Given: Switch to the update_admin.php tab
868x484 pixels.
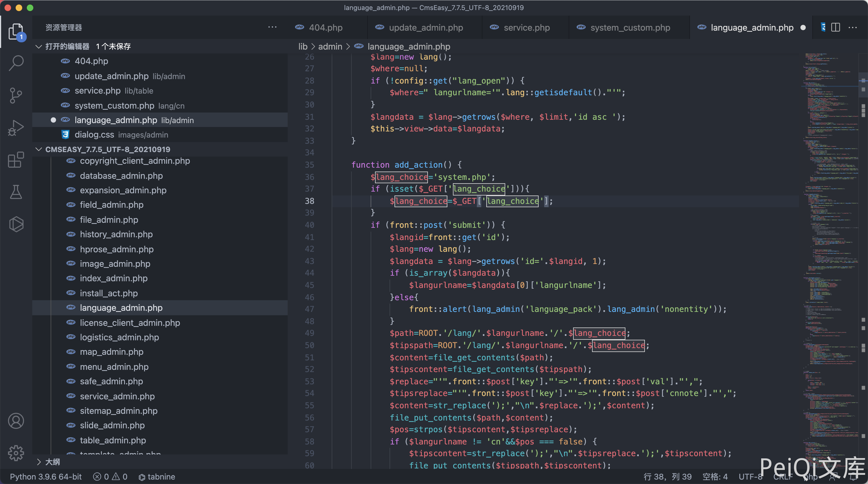Looking at the screenshot, I should coord(426,28).
